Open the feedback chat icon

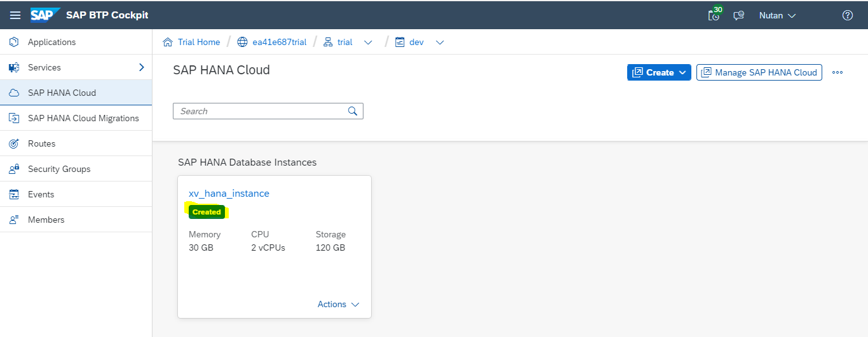[x=738, y=15]
